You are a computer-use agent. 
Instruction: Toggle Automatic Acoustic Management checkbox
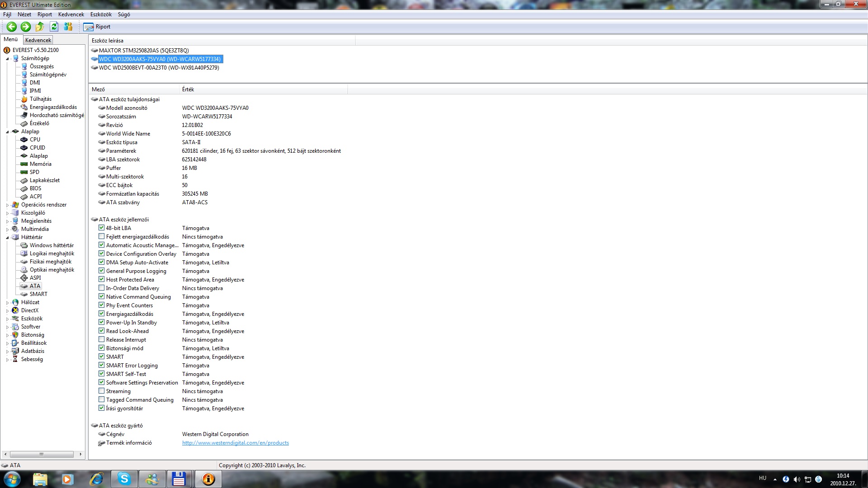click(102, 245)
